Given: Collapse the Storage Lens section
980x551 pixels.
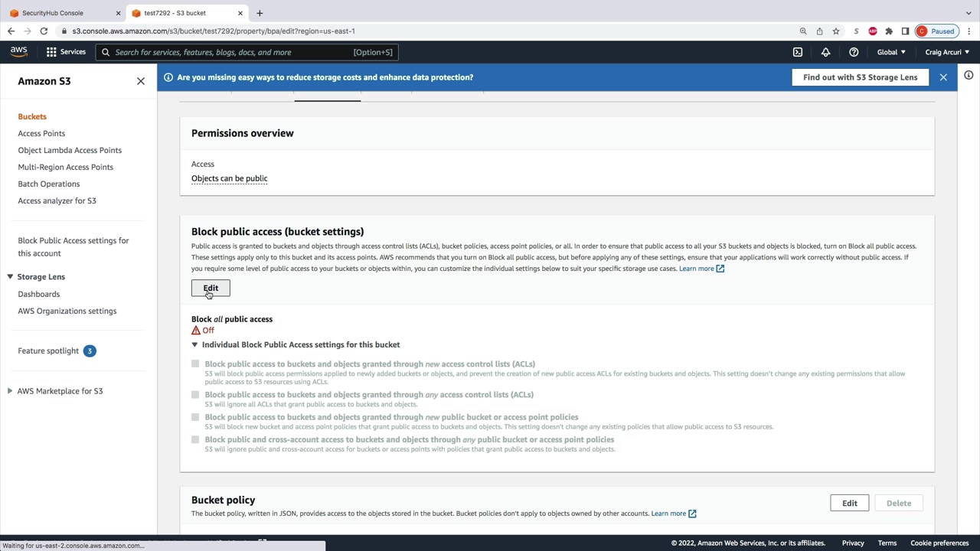Looking at the screenshot, I should (10, 277).
